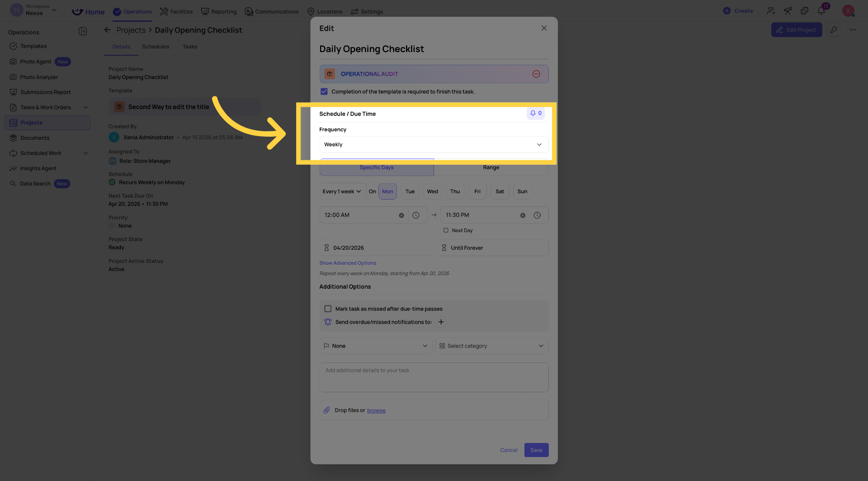Screen dimensions: 868x481
Task: Select Wed in the weekday selector
Action: [433, 191]
